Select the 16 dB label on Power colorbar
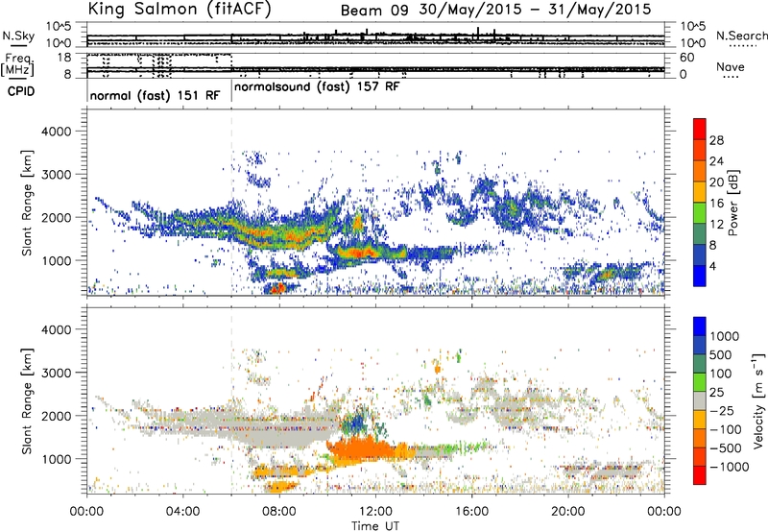 click(x=716, y=204)
